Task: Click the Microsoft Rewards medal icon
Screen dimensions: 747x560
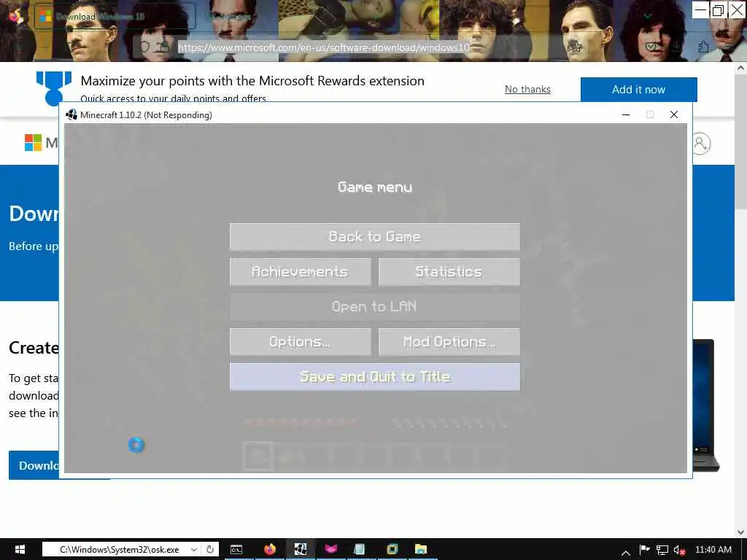Action: coord(54,88)
